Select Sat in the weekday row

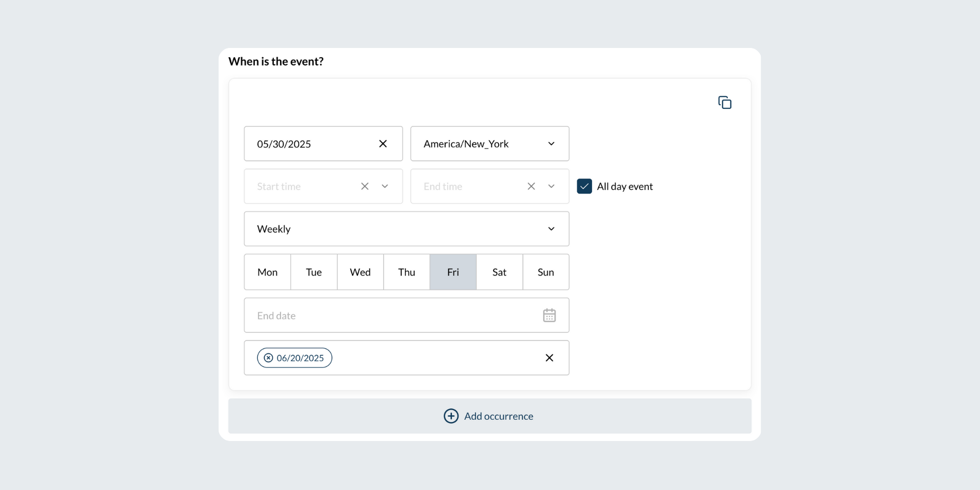click(499, 272)
